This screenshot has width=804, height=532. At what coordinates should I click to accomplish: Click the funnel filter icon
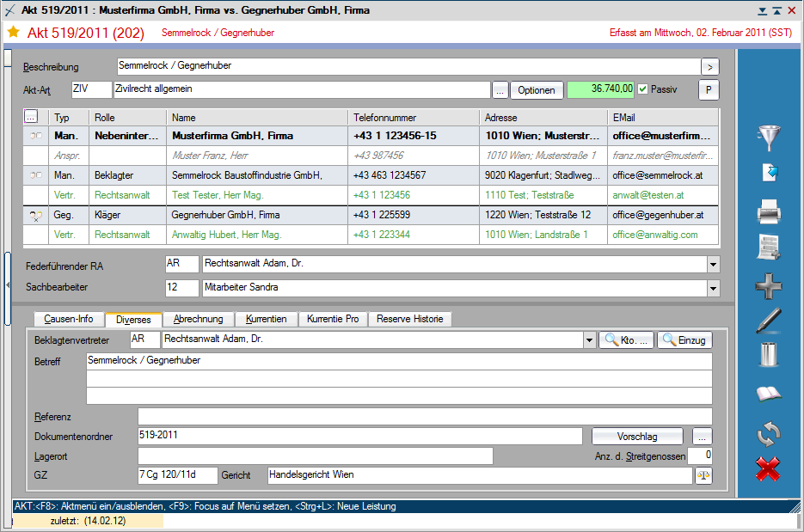(x=768, y=138)
